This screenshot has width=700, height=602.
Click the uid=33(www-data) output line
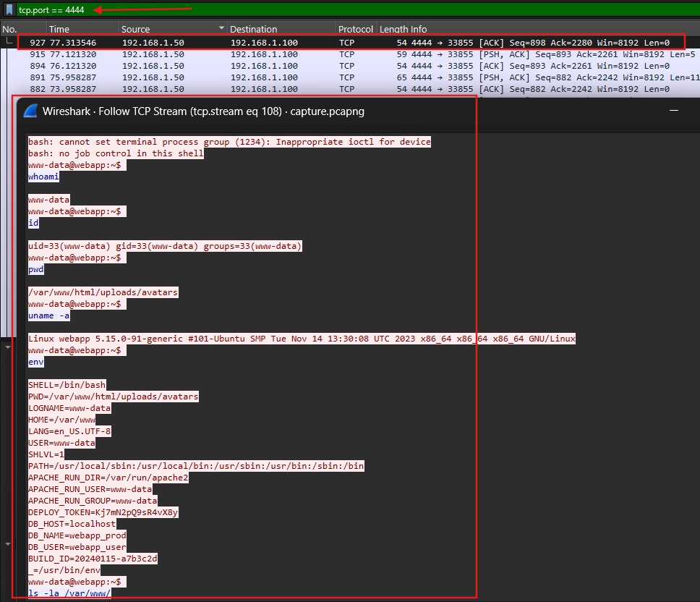click(x=165, y=246)
